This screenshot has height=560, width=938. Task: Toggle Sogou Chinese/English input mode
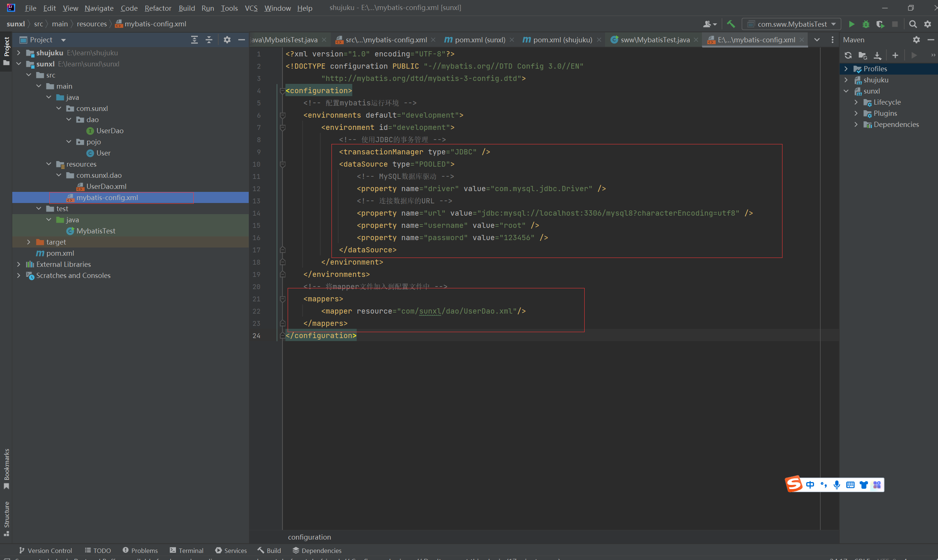point(810,485)
